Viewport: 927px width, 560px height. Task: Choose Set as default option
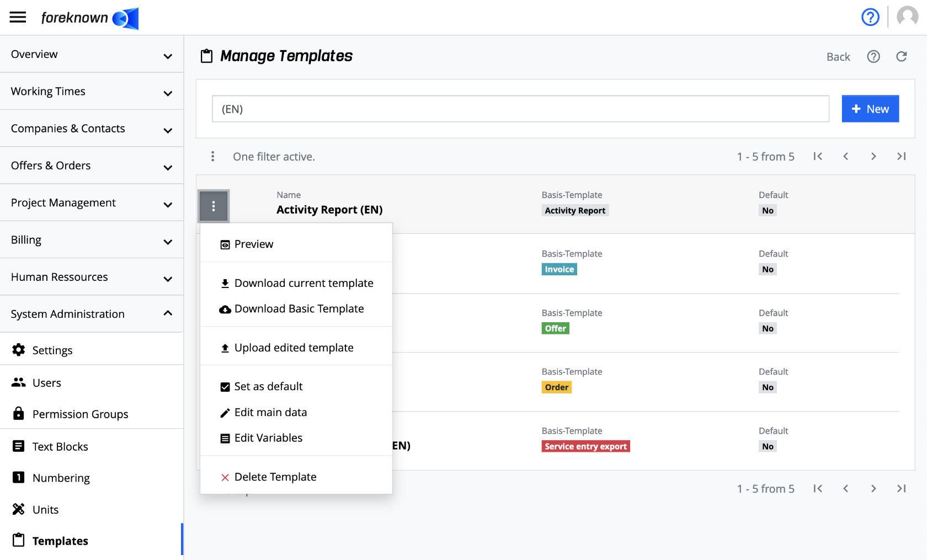(268, 387)
